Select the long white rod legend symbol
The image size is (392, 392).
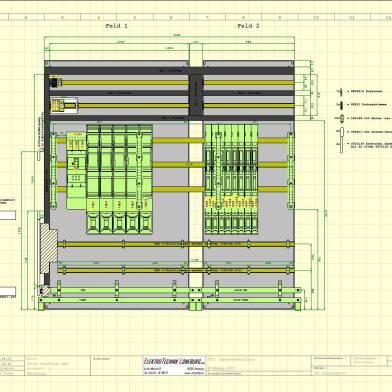click(x=342, y=145)
